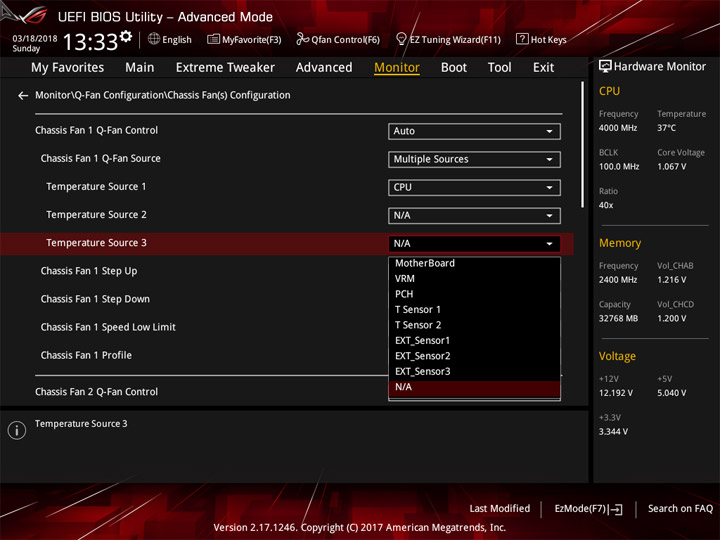This screenshot has height=540, width=720.
Task: Click Last Modified in the footer
Action: click(499, 509)
